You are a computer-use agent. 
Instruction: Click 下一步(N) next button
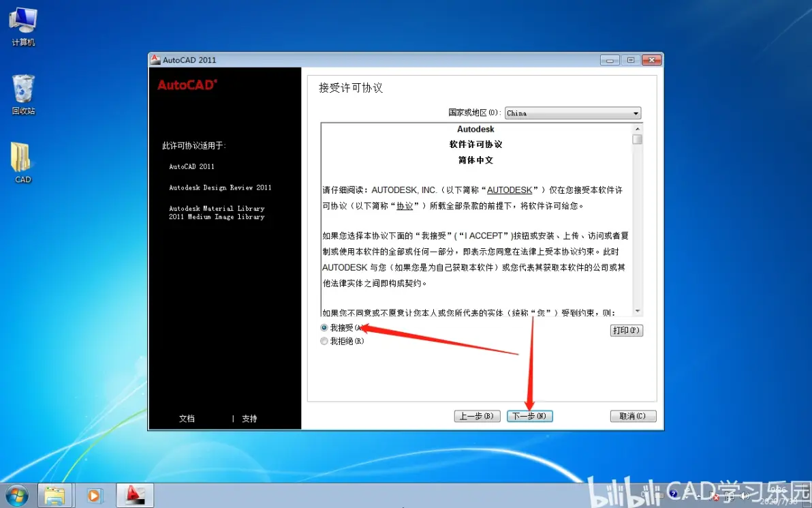click(530, 416)
